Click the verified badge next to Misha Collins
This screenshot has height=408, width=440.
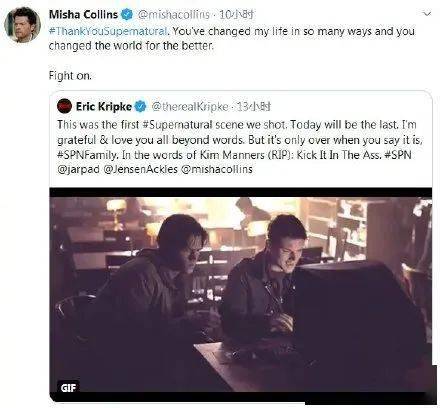[127, 14]
